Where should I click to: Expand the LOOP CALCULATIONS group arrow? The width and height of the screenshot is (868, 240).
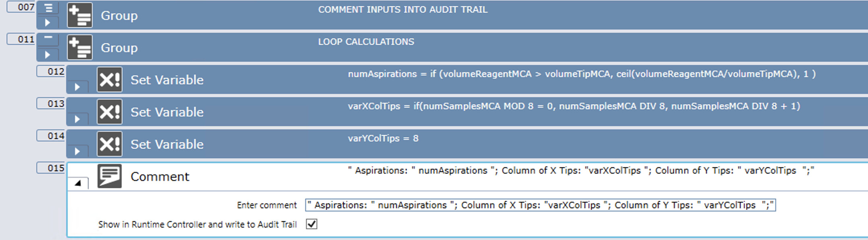[x=48, y=55]
